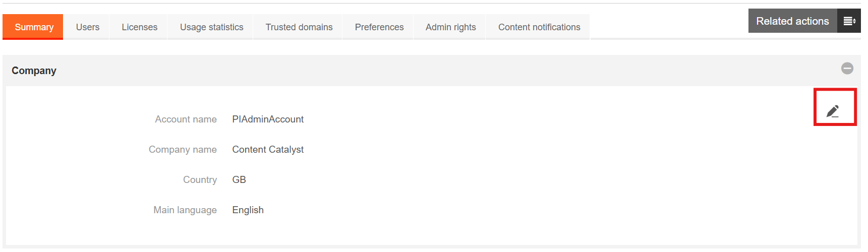Click the Country field label
The height and width of the screenshot is (252, 868).
tap(200, 180)
